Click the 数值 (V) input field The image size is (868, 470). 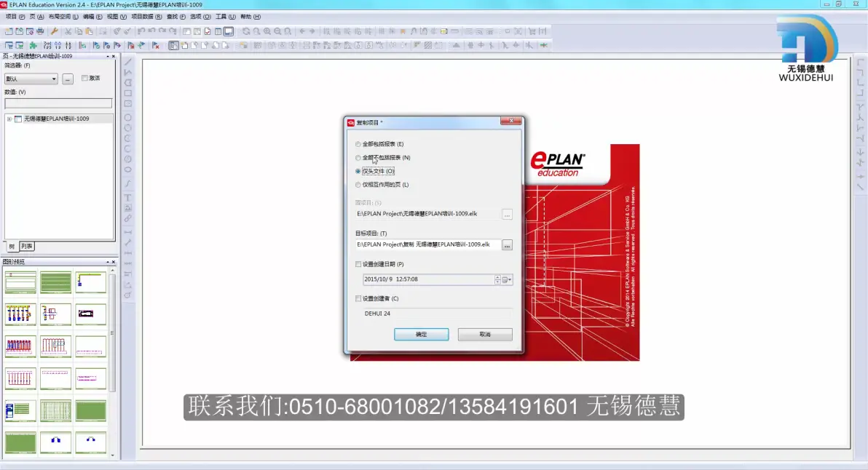point(58,103)
